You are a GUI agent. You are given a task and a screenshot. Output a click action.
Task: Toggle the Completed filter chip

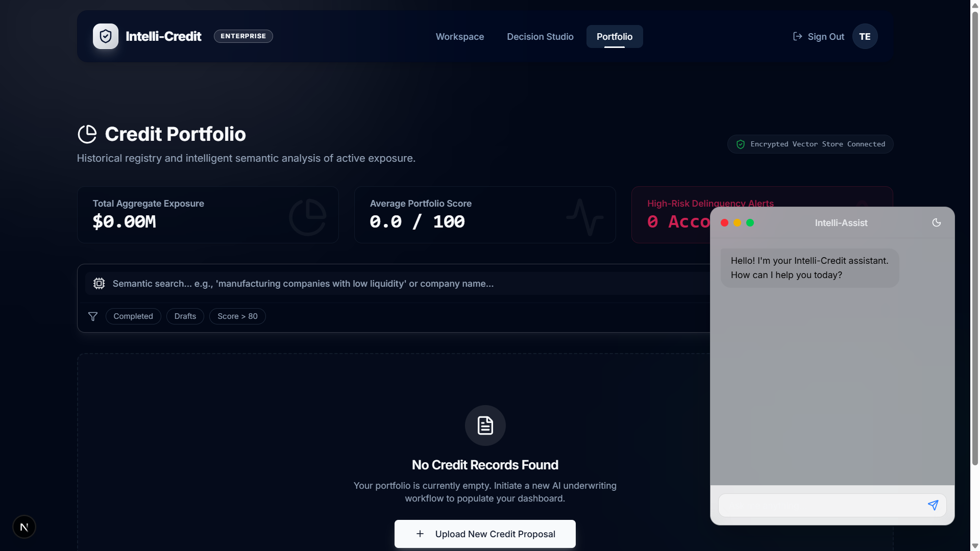coord(133,316)
